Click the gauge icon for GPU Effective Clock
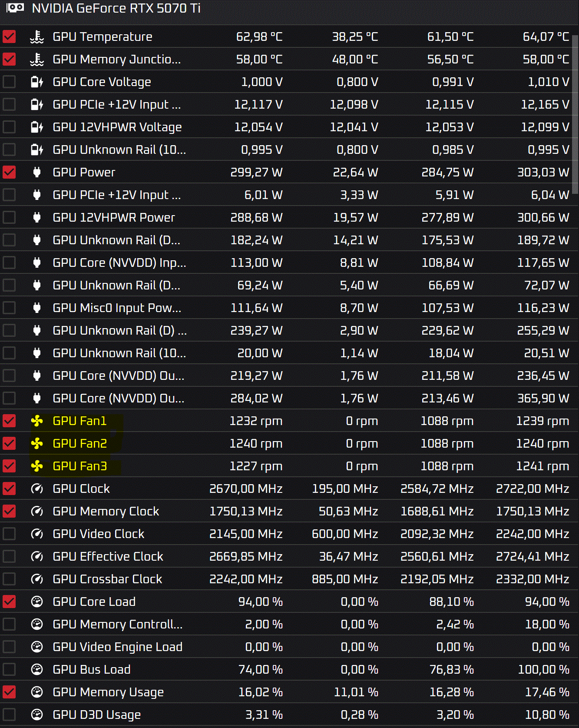The image size is (579, 728). [37, 556]
